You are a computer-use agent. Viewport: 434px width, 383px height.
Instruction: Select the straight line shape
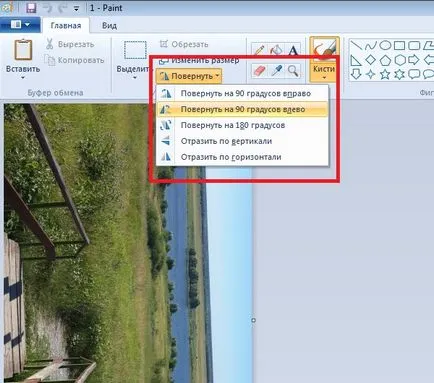point(356,45)
